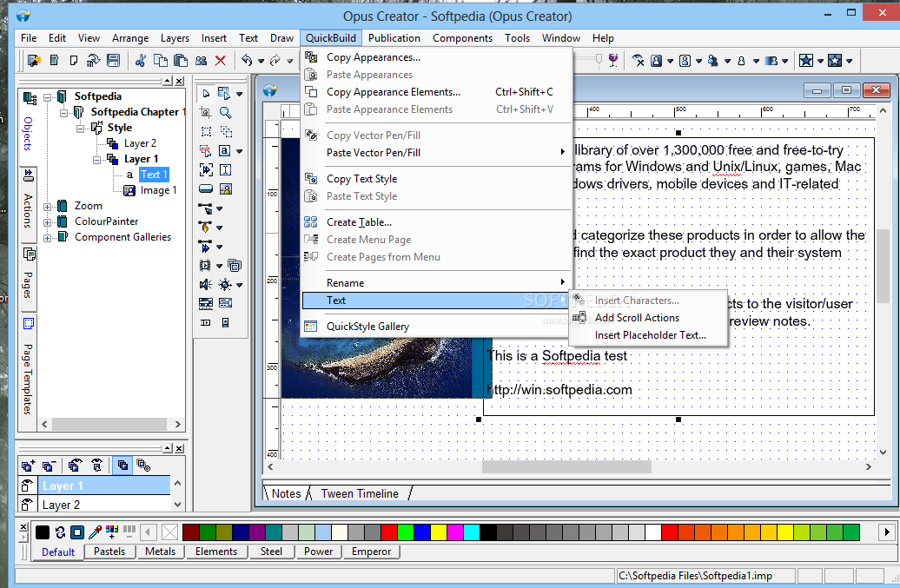Click the Paste clipboard toolbar icon
Screen dimensions: 900x588
[x=181, y=60]
